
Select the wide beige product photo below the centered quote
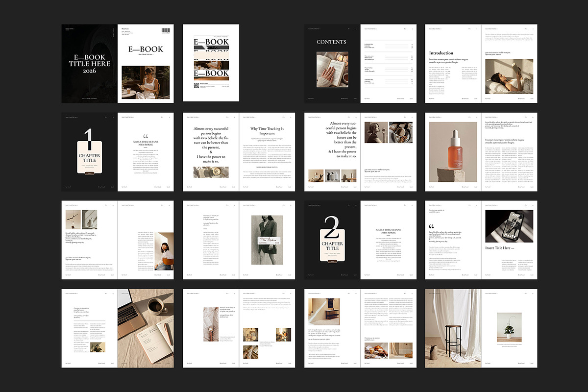pos(211,172)
